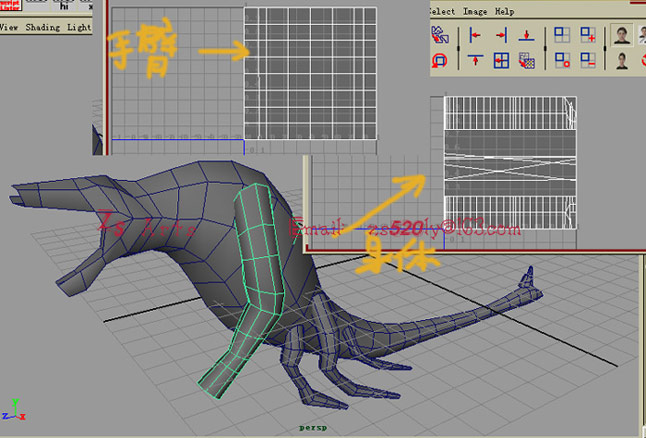Open the Shading menu in the viewport
This screenshot has height=438, width=646.
coord(42,28)
